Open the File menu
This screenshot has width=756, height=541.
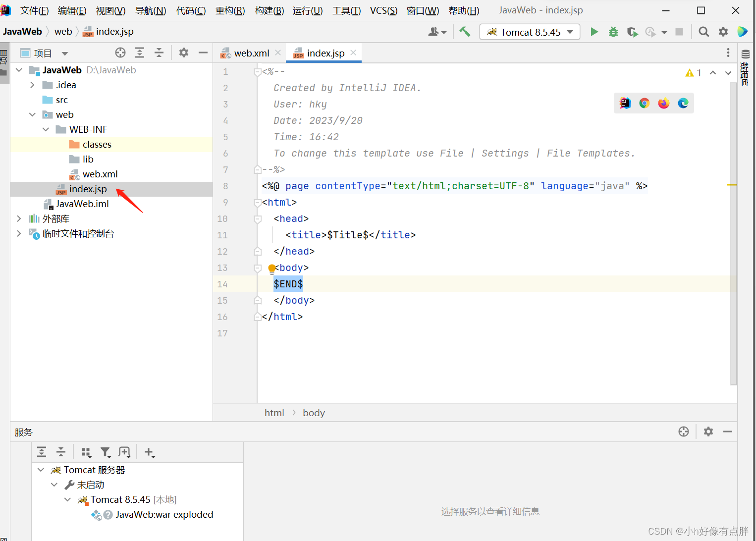(x=34, y=10)
